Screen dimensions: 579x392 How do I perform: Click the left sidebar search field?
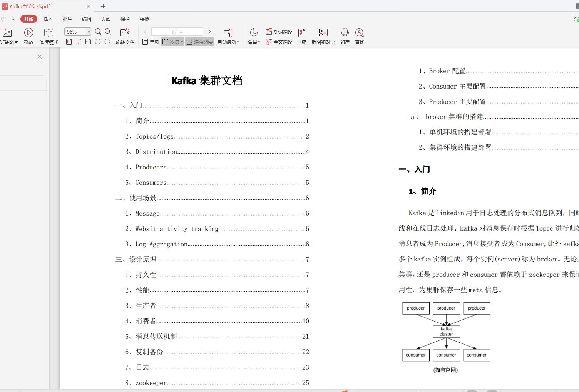[x=23, y=85]
